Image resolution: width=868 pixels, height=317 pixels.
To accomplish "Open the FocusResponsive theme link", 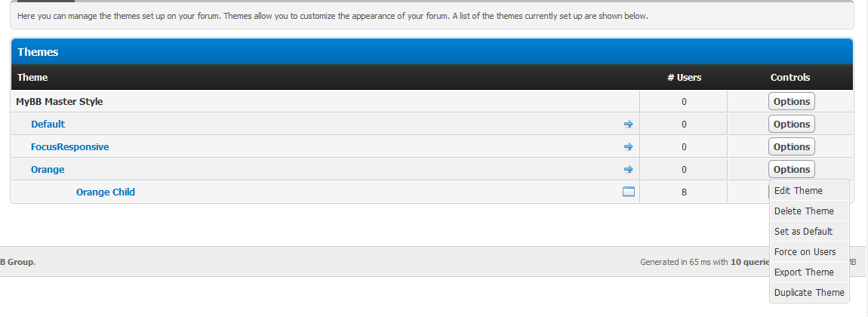I will pyautogui.click(x=69, y=146).
